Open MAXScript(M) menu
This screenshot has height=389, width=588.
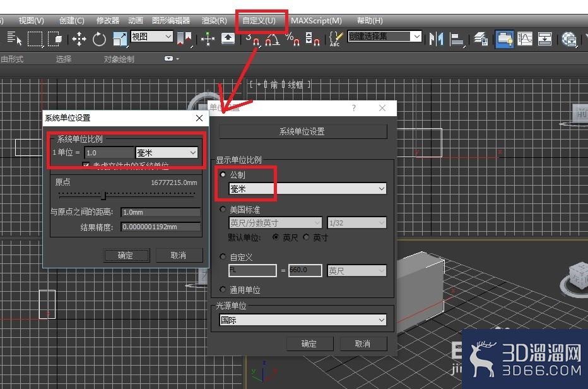(316, 21)
